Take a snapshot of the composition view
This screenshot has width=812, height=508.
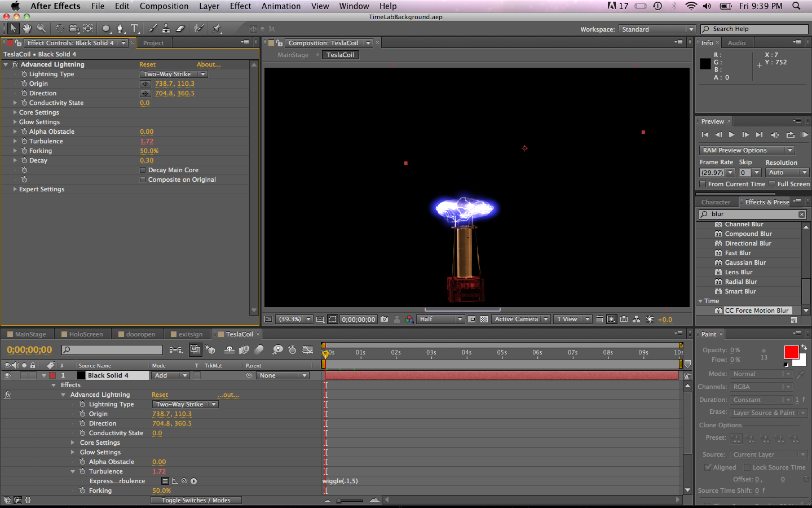(384, 319)
